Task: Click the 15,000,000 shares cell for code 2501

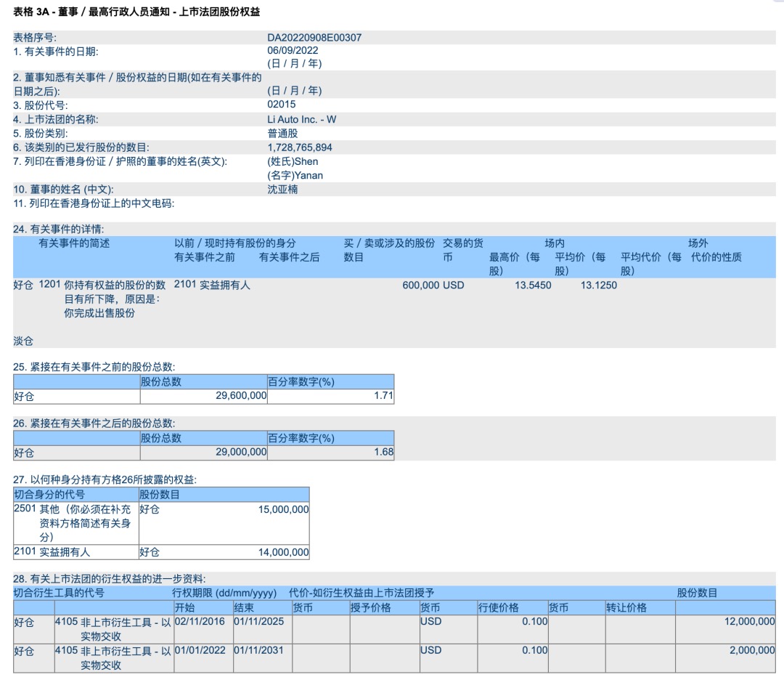Action: tap(283, 510)
